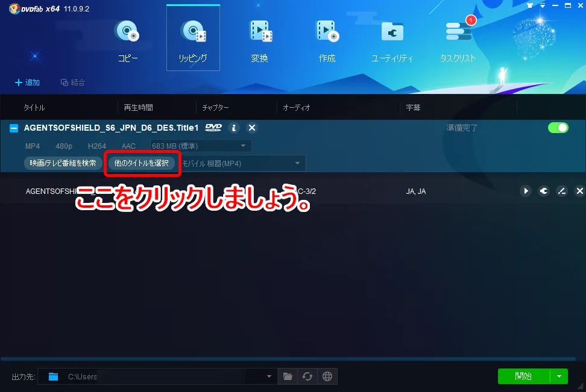Click the 準備完了 status text
The height and width of the screenshot is (392, 586).
click(x=462, y=128)
